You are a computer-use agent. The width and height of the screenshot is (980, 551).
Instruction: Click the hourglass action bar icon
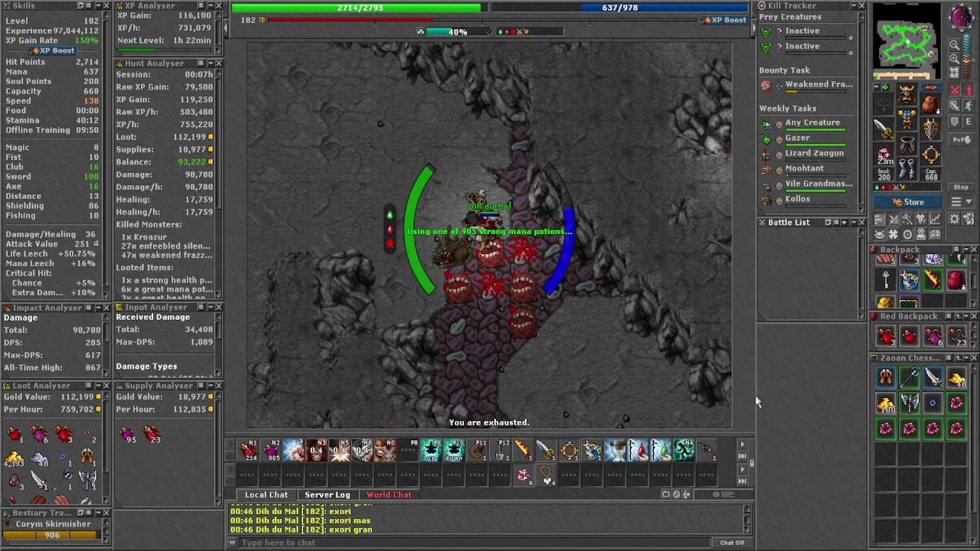(616, 451)
